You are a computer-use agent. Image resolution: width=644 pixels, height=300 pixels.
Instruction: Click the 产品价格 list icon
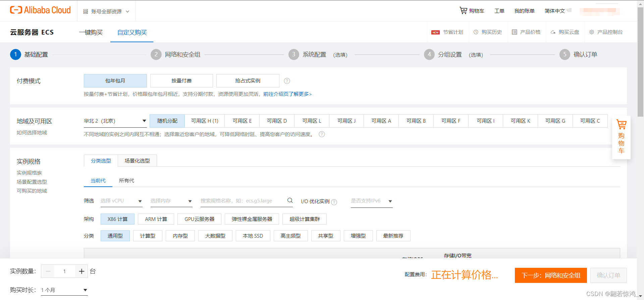(514, 32)
